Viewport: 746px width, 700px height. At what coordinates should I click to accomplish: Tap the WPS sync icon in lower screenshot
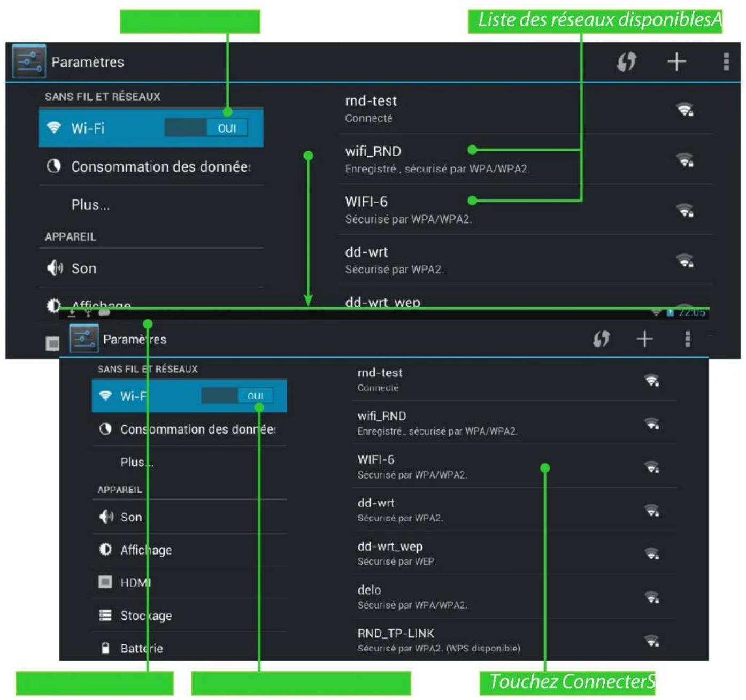(602, 339)
